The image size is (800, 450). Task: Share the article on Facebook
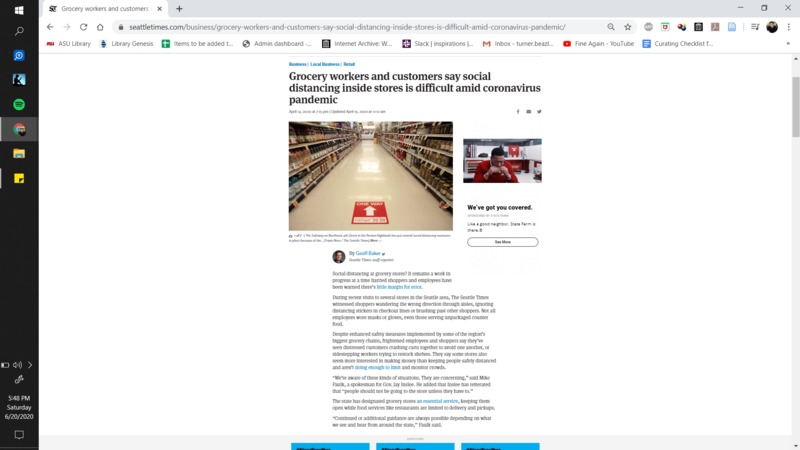click(x=518, y=112)
